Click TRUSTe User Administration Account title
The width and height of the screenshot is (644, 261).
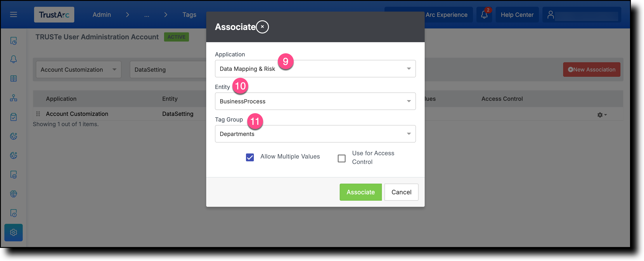coord(97,37)
